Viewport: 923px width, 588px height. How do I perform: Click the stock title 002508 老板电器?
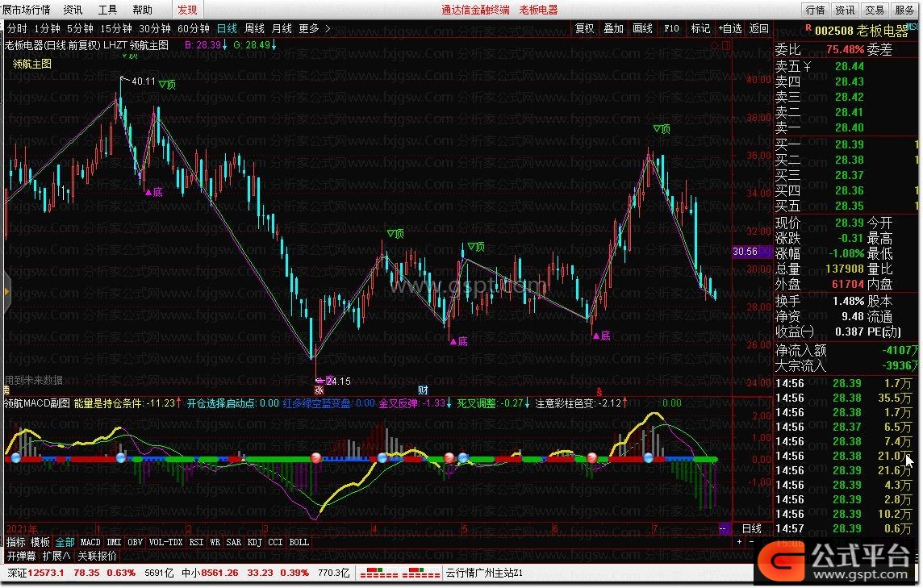click(862, 31)
